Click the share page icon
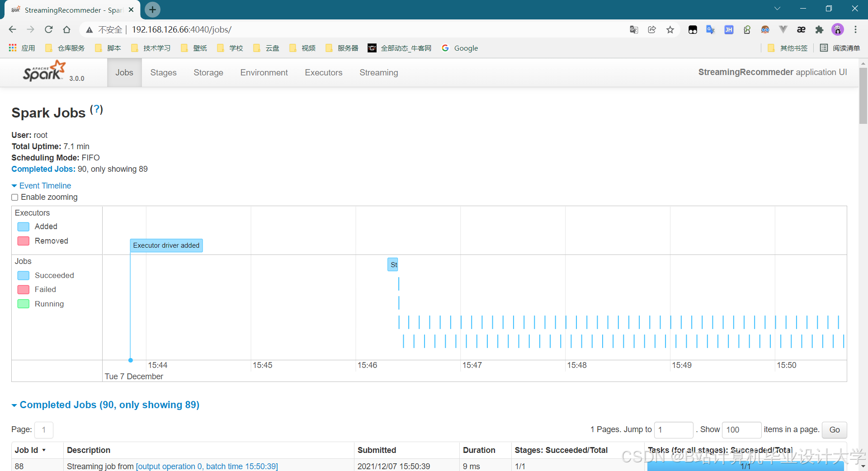Image resolution: width=868 pixels, height=471 pixels. coord(652,30)
